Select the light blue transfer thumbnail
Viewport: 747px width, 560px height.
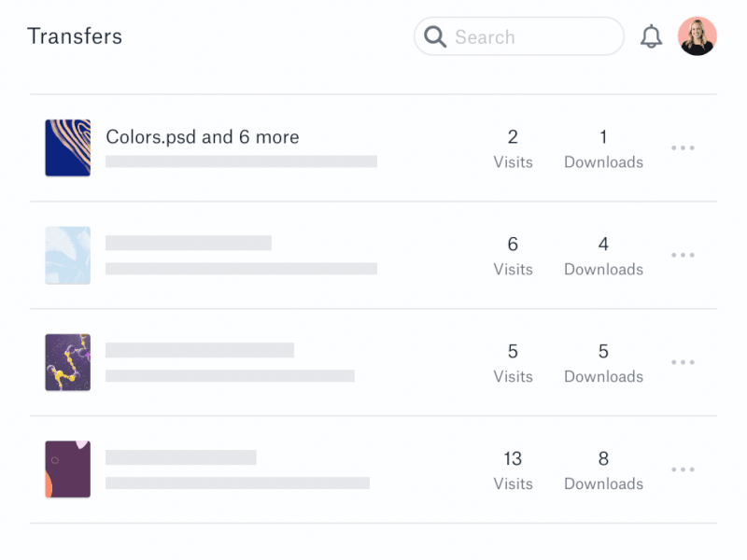[67, 255]
